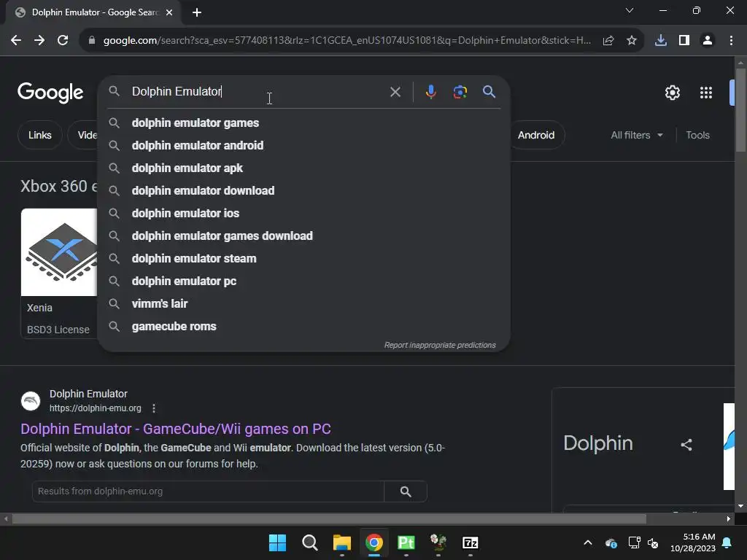The image size is (747, 560).
Task: Filter results by Android chip
Action: click(536, 135)
